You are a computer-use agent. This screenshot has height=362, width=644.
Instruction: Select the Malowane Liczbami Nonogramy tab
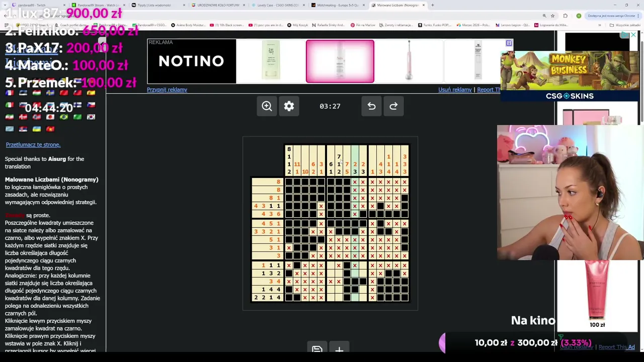coord(397,5)
